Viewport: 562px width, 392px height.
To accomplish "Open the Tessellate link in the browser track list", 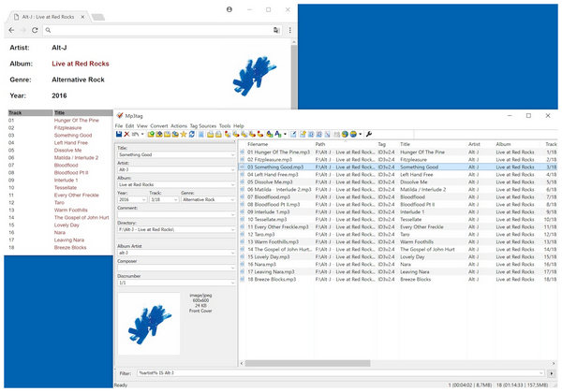I will click(66, 188).
